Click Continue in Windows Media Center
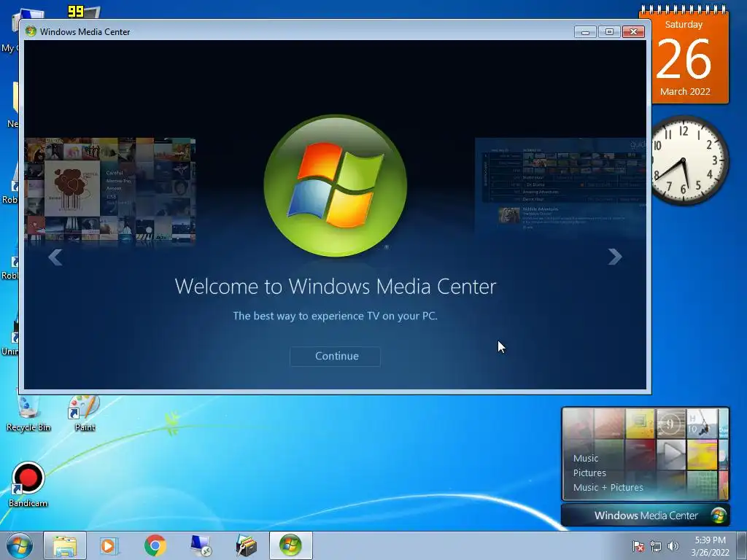The image size is (747, 560). click(x=335, y=356)
